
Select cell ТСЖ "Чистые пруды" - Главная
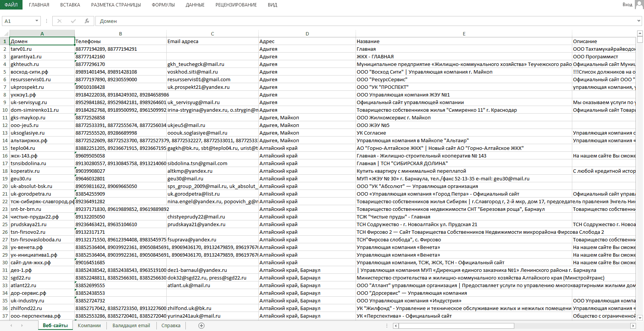coord(464,217)
